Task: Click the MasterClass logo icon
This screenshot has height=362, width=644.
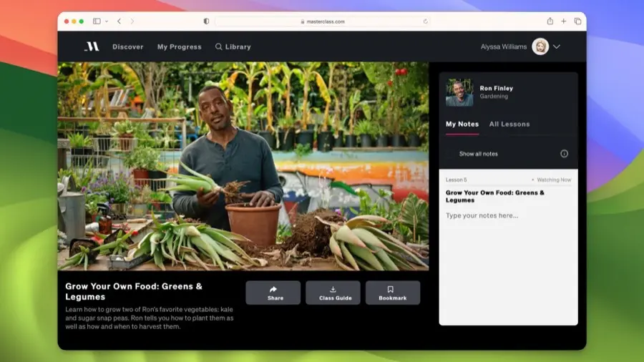Action: click(x=92, y=47)
